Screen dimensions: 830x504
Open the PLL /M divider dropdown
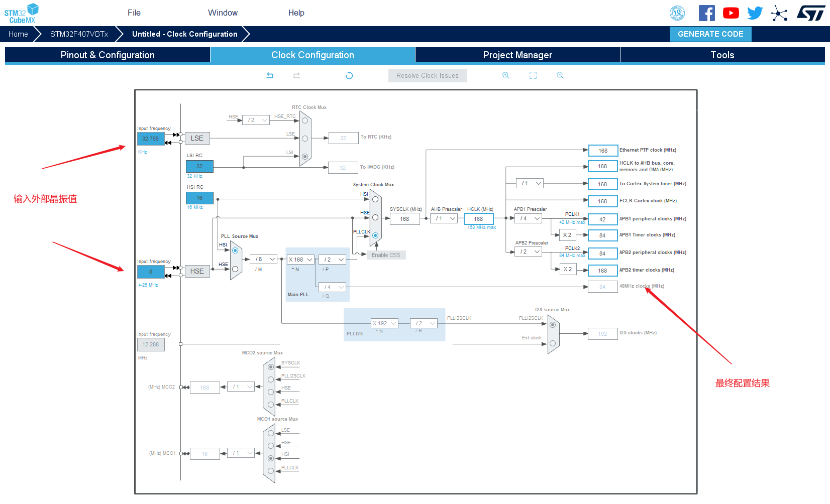click(264, 260)
